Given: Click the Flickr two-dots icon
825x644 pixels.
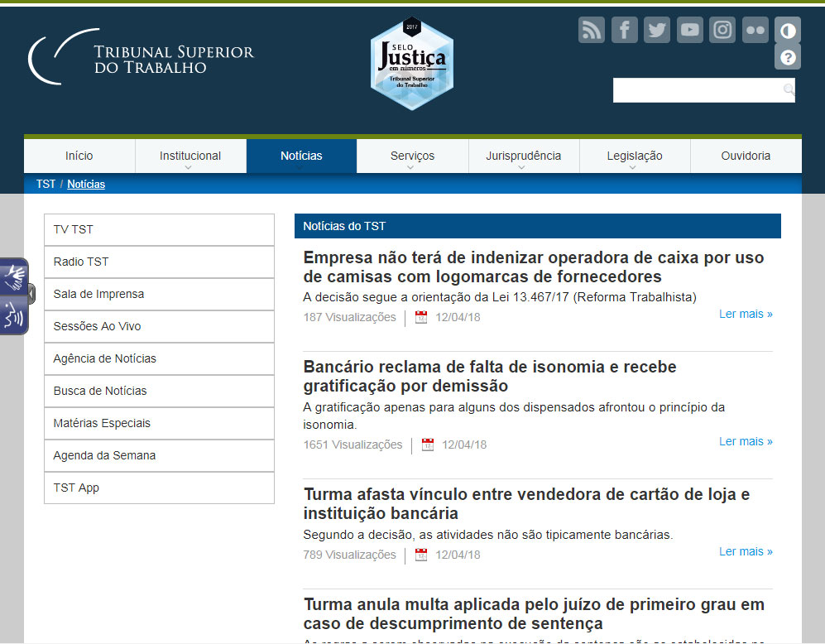Looking at the screenshot, I should [755, 30].
